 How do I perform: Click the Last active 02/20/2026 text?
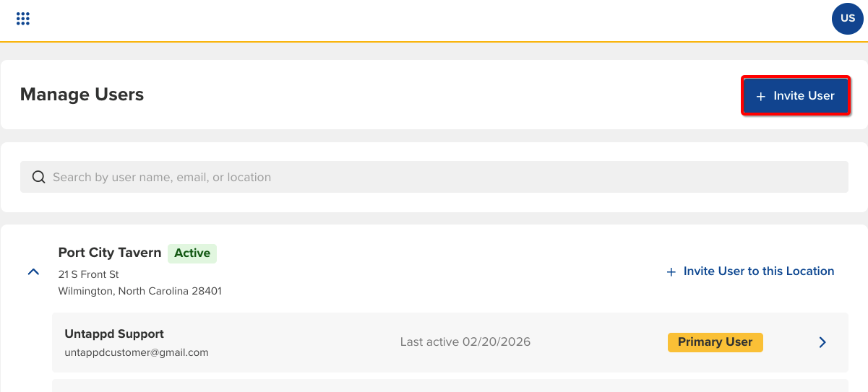click(x=465, y=342)
